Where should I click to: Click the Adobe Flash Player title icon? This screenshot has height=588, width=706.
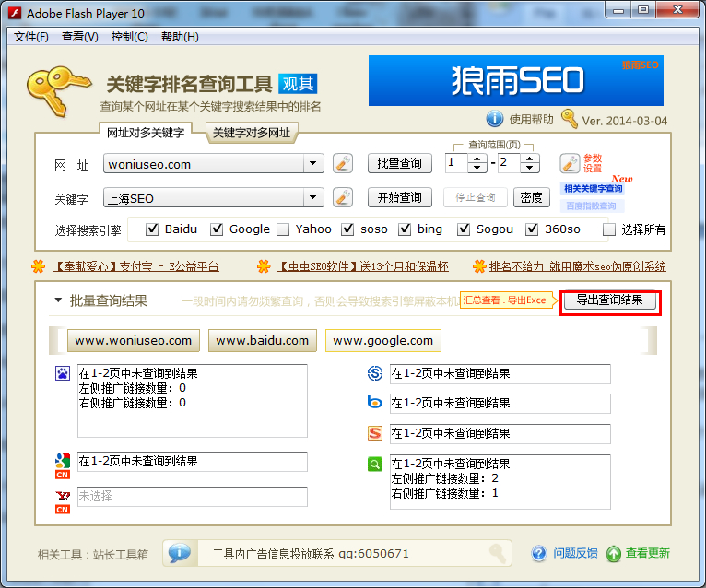[15, 13]
